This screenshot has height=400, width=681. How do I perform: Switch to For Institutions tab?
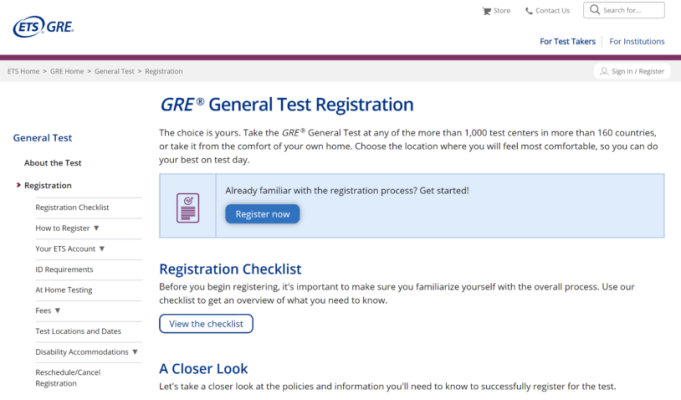(x=637, y=42)
